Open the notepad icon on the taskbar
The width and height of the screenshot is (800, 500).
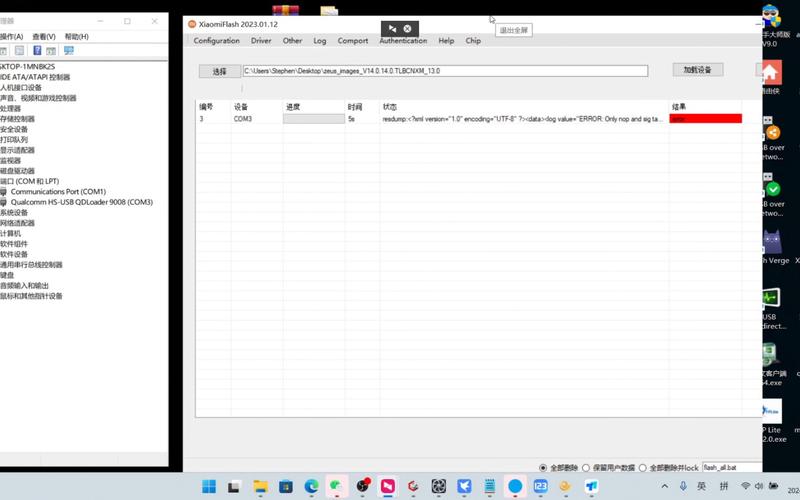coord(490,486)
